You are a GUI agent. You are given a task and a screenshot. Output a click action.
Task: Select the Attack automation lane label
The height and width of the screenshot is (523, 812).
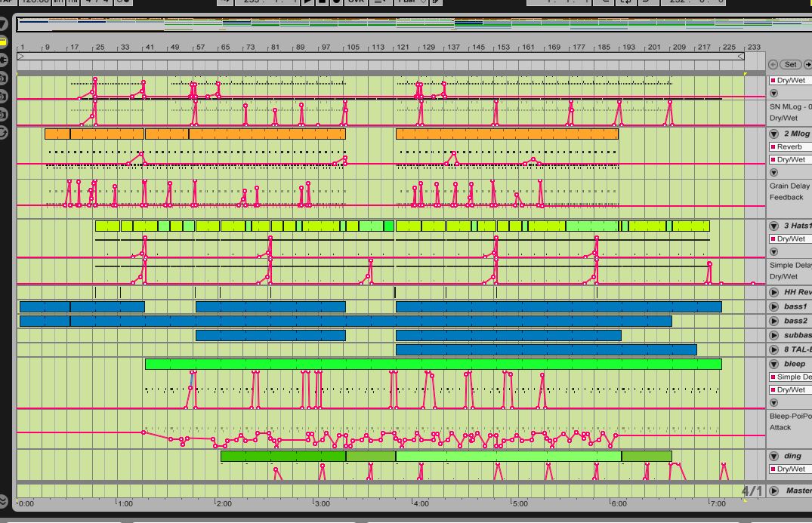(x=780, y=427)
